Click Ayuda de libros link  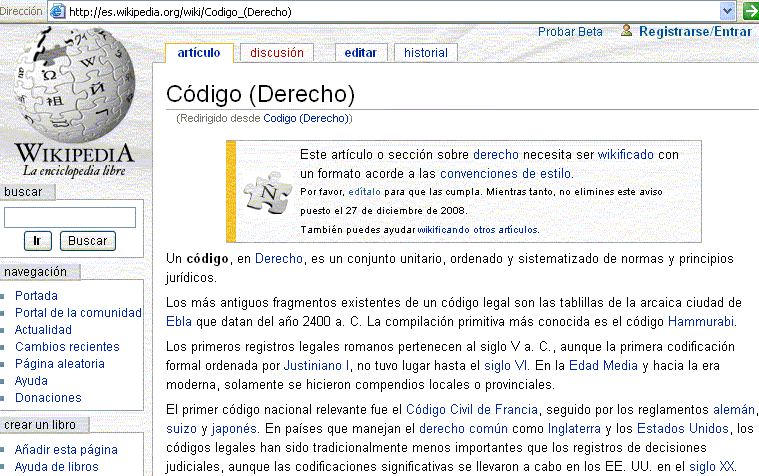click(56, 467)
